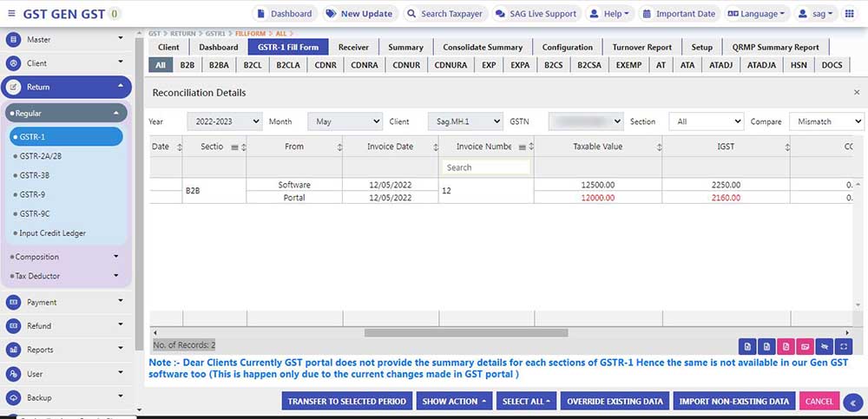Image resolution: width=868 pixels, height=419 pixels.
Task: Open the Month dropdown set to May
Action: pyautogui.click(x=345, y=122)
